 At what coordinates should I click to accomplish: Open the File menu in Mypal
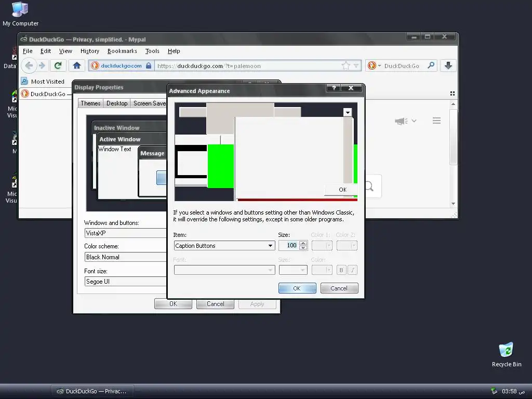(28, 51)
